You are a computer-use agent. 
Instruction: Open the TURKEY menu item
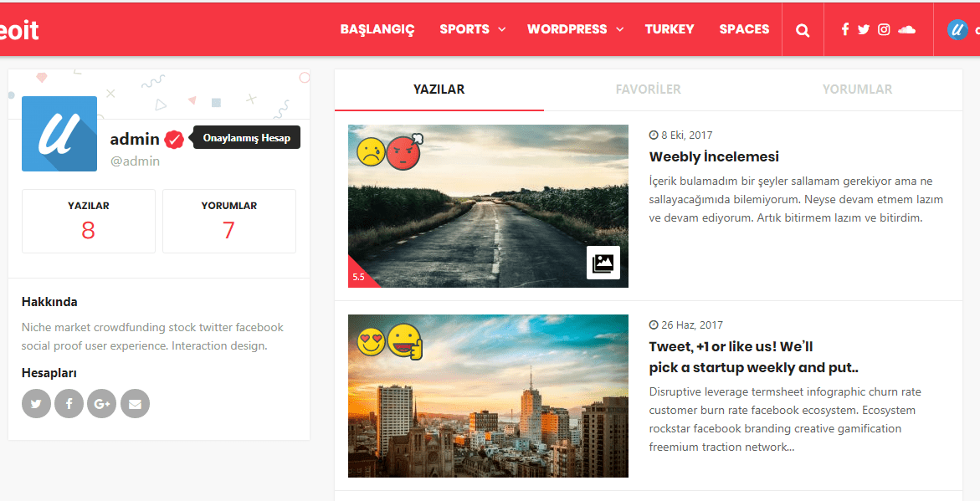pos(670,29)
